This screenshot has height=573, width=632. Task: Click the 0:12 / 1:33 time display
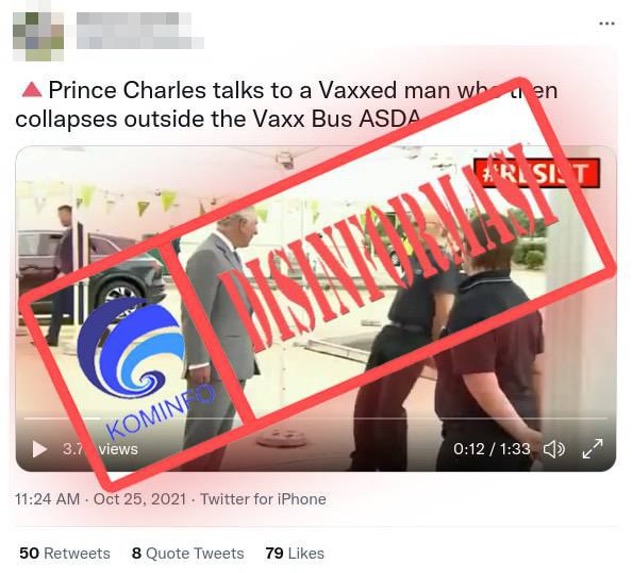(x=491, y=449)
